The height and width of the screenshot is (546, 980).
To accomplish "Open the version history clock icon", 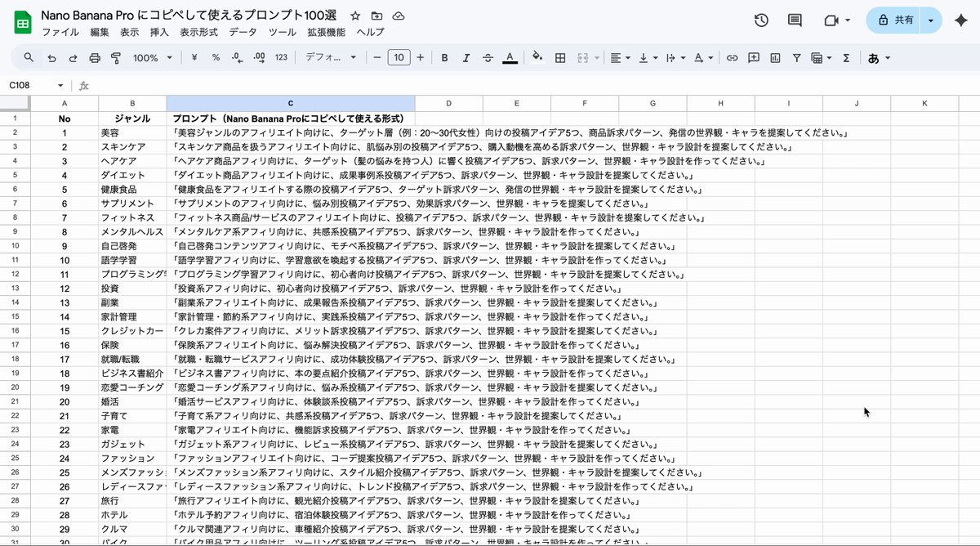I will pyautogui.click(x=761, y=20).
